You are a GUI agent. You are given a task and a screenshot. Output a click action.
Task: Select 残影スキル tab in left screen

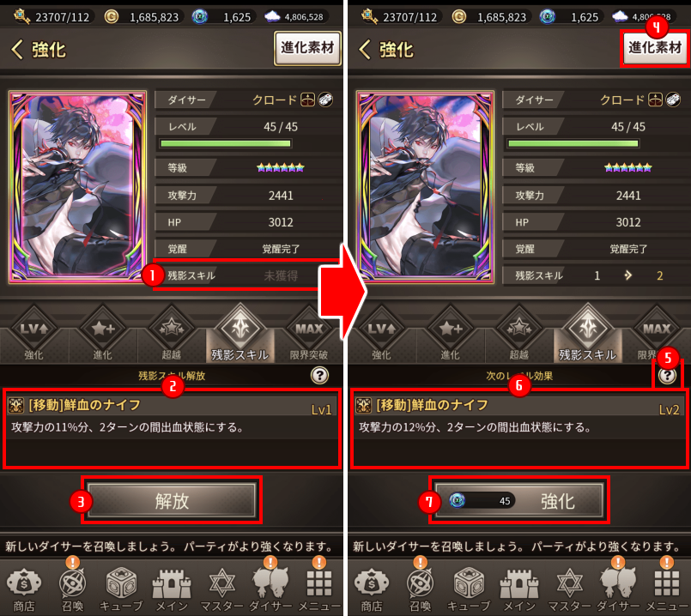click(x=240, y=334)
